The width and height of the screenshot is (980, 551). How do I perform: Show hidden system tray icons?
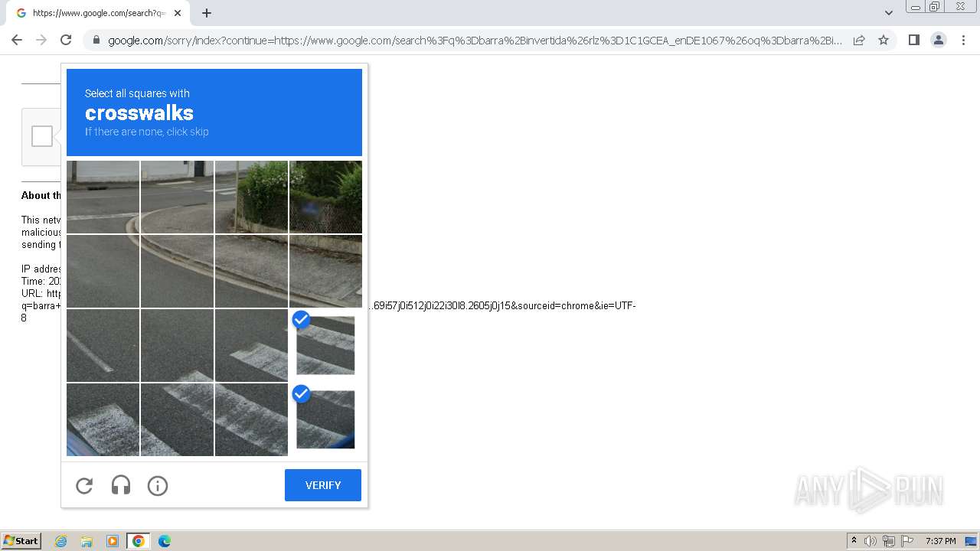click(x=854, y=541)
